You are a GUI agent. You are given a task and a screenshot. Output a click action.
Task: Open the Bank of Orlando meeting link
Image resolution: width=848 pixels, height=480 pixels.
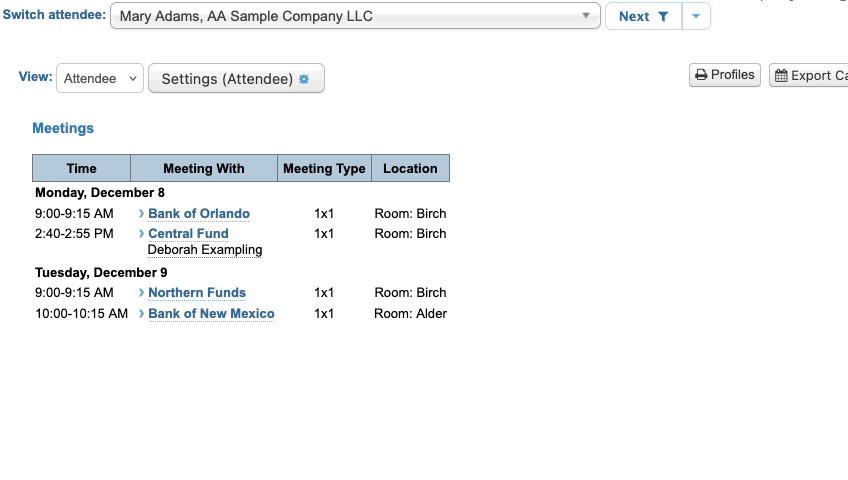199,214
